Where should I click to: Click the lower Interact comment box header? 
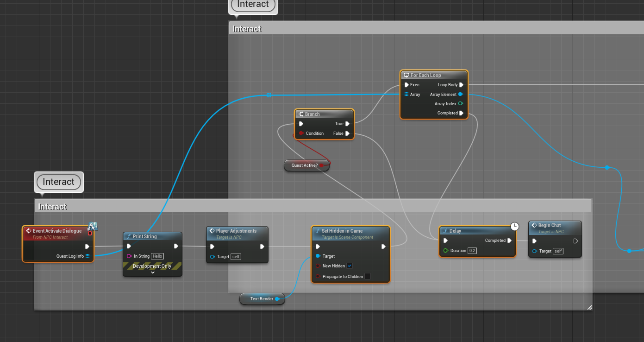[x=313, y=207]
